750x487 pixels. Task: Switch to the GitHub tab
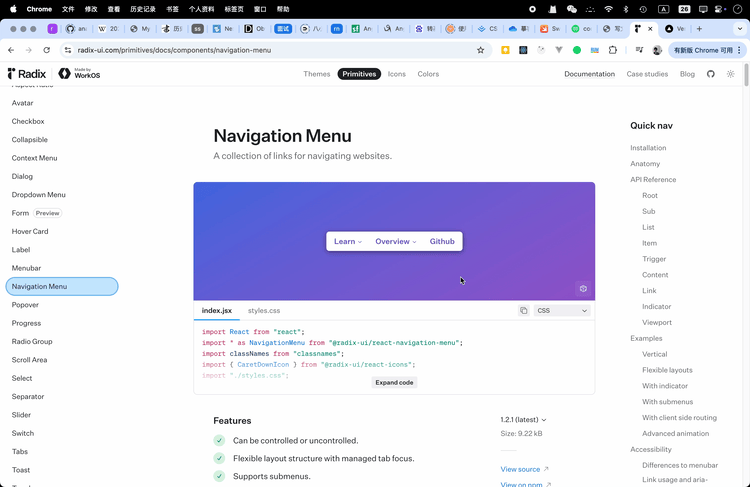click(77, 29)
